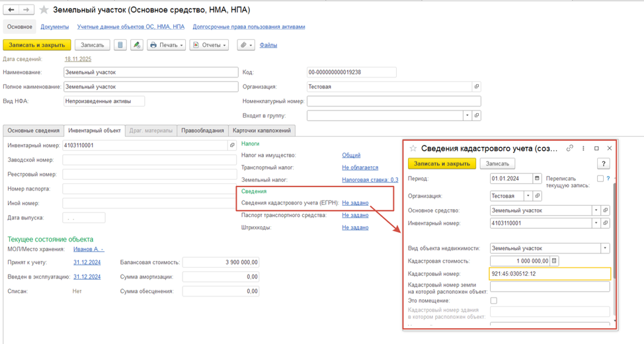644x344 pixels.
Task: Focus Кадастровый номер земли field
Action: tap(550, 287)
